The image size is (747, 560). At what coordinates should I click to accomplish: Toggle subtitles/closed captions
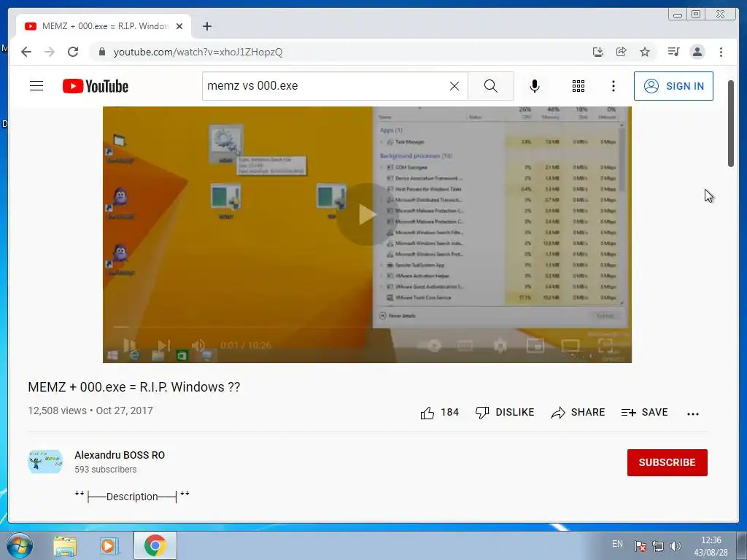(x=465, y=345)
